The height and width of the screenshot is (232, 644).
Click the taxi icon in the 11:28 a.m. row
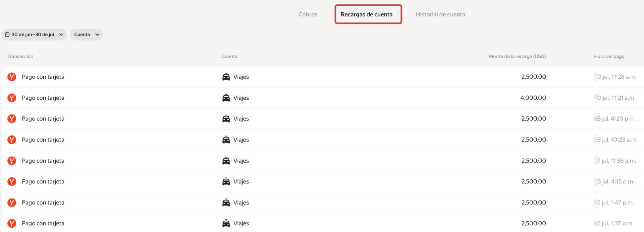tap(226, 77)
